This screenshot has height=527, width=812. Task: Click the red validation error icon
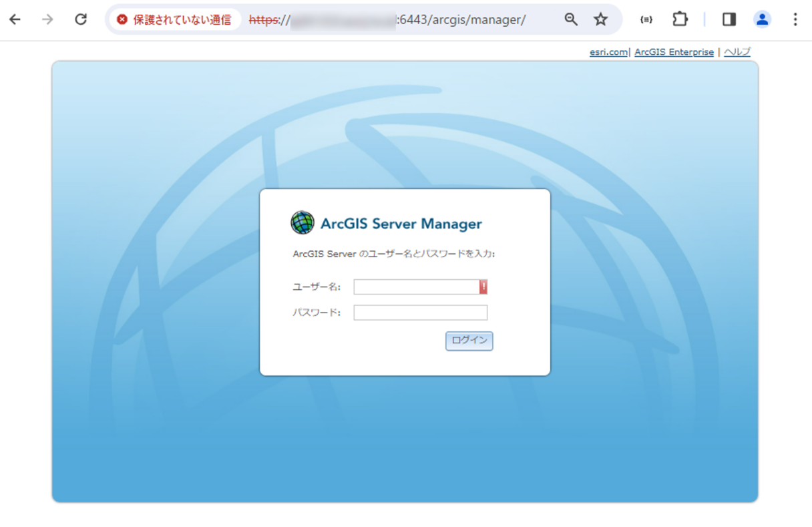483,287
